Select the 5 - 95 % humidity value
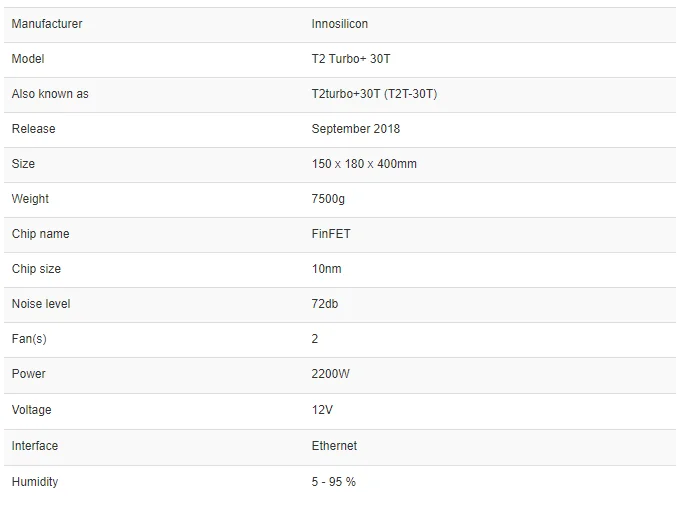 click(333, 482)
